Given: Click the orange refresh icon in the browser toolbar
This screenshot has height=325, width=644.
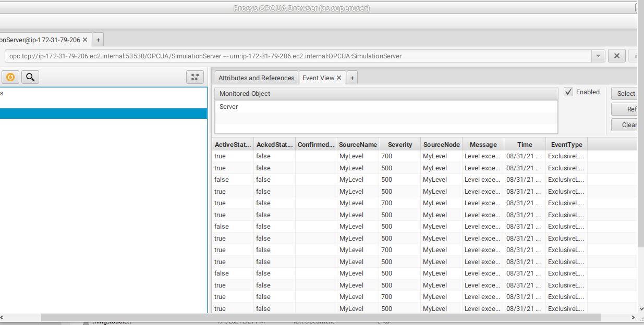Looking at the screenshot, I should point(10,78).
